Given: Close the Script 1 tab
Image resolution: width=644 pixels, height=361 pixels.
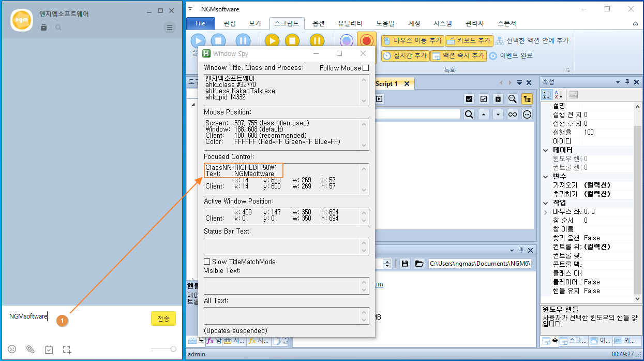Looking at the screenshot, I should tap(407, 83).
